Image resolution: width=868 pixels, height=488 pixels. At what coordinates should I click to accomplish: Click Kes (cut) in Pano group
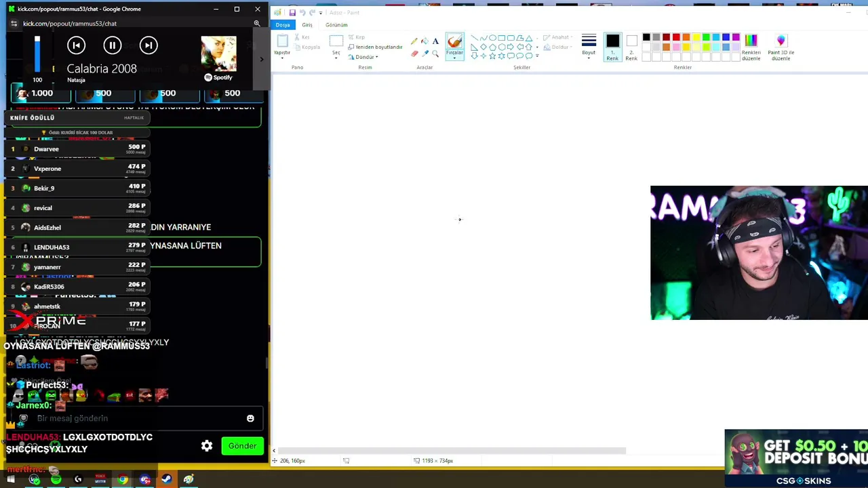(302, 37)
